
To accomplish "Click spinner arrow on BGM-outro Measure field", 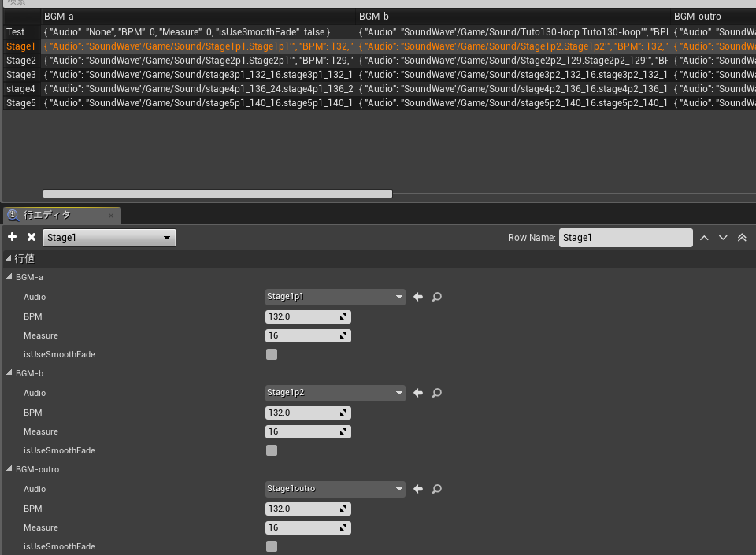I will 343,527.
